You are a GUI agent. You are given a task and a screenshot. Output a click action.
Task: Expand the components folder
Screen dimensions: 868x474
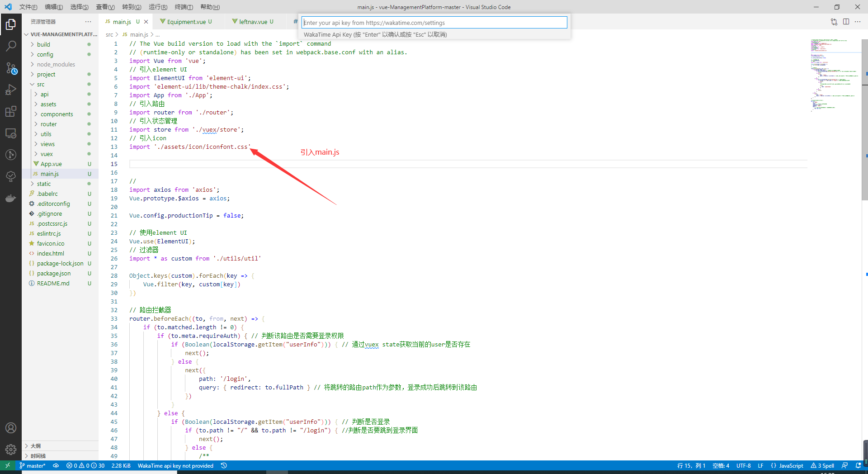[x=60, y=114]
